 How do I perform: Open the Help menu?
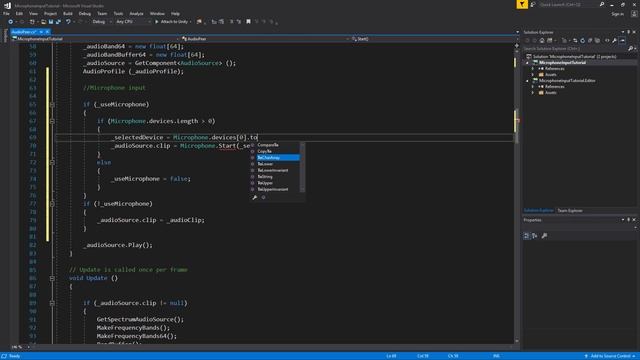(175, 13)
